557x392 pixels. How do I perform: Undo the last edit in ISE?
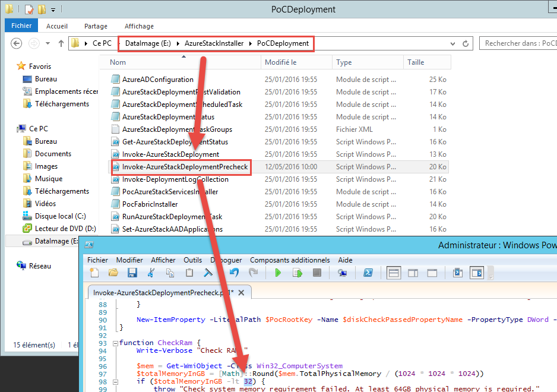point(234,273)
